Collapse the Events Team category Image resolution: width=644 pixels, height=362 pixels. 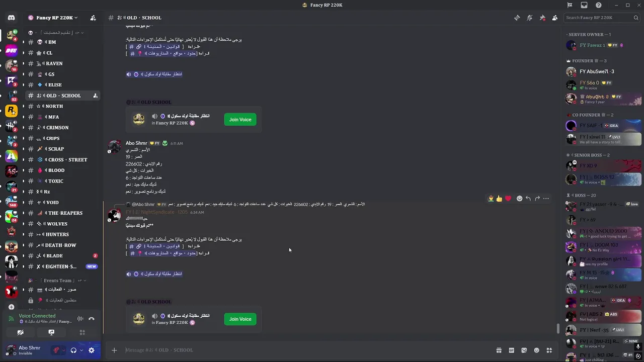58,281
